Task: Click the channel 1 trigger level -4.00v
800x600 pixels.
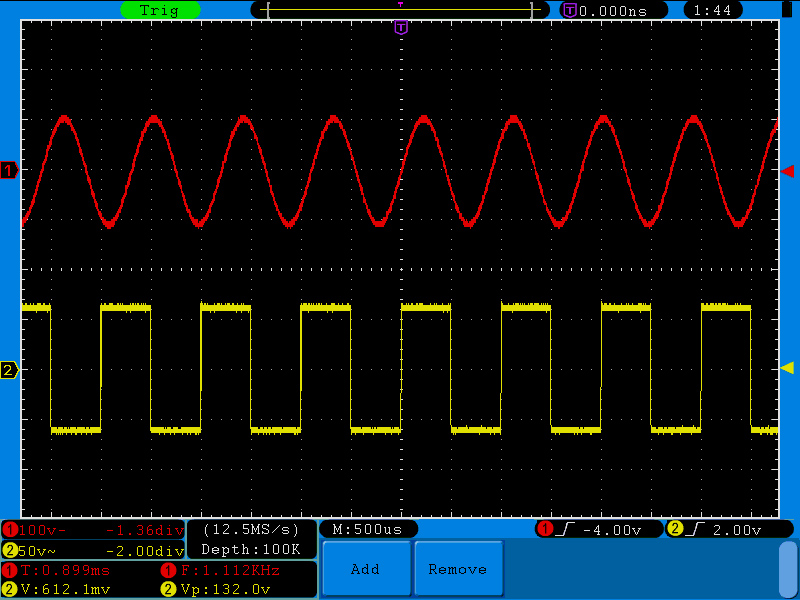Action: (x=612, y=530)
